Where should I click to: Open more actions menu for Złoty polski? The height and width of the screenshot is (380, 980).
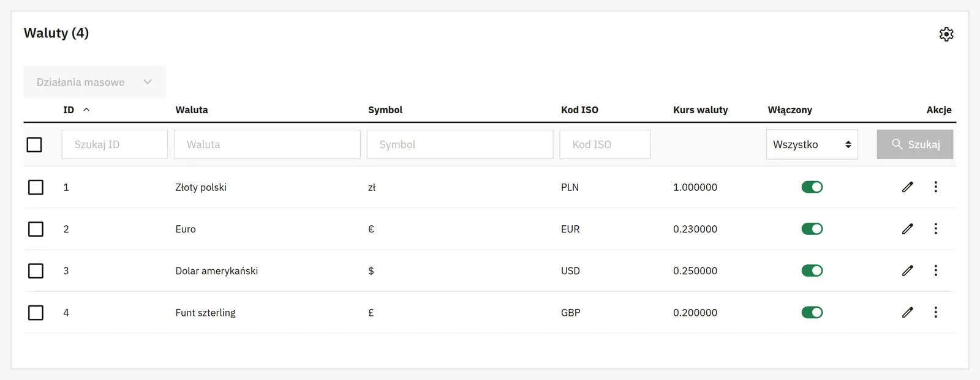936,187
